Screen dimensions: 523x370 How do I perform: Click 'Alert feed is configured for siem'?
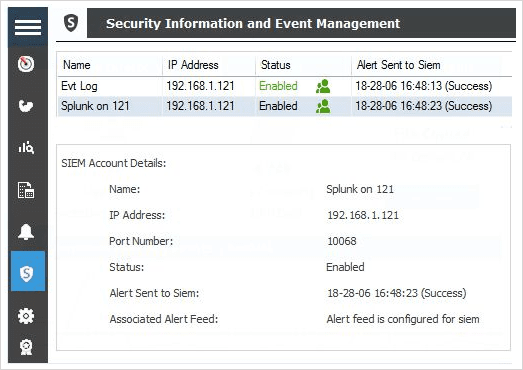tap(403, 319)
